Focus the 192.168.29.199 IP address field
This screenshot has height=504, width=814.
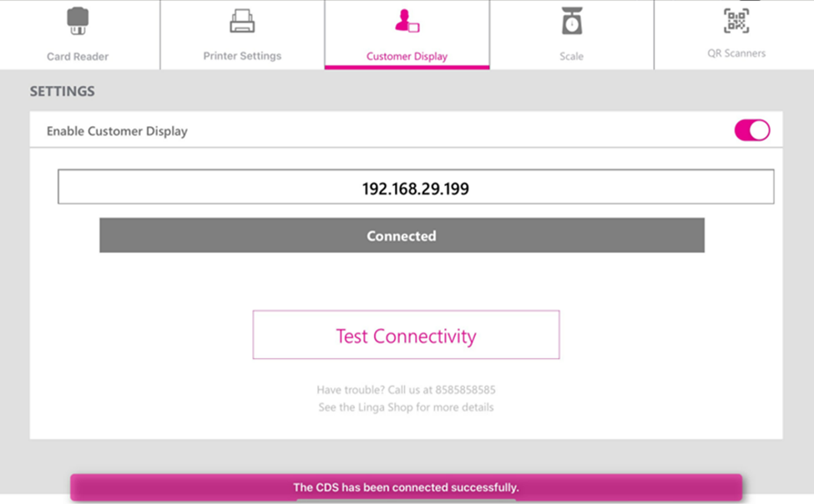415,187
